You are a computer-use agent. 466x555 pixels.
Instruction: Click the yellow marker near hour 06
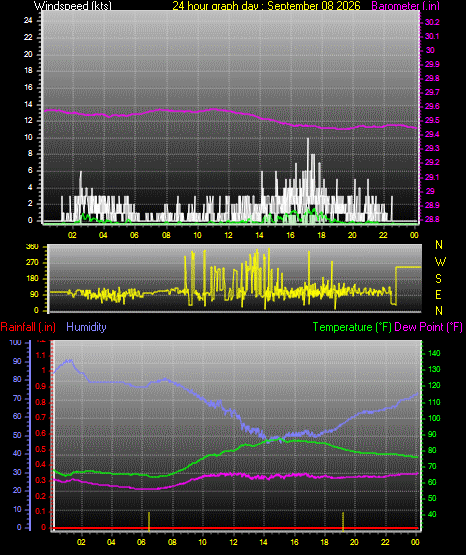pyautogui.click(x=149, y=521)
